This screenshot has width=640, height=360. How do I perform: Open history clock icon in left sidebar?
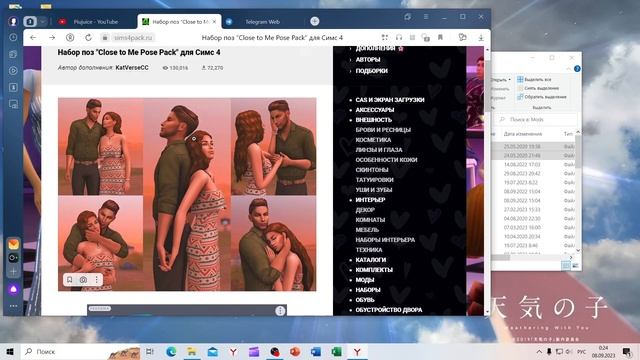tap(13, 38)
